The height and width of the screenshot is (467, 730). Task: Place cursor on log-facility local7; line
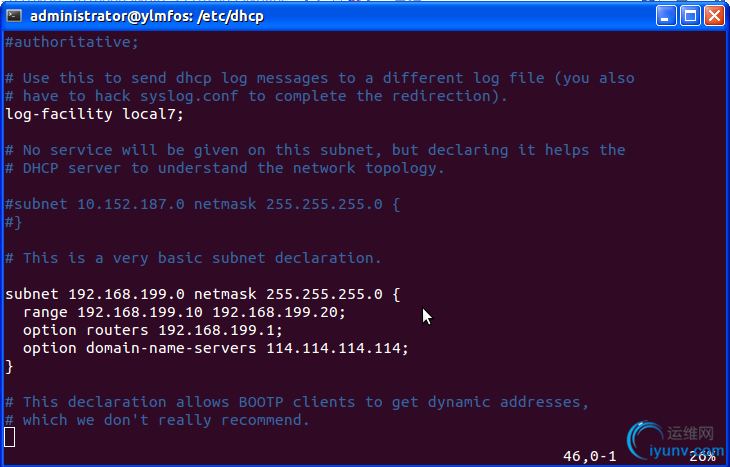click(x=95, y=114)
